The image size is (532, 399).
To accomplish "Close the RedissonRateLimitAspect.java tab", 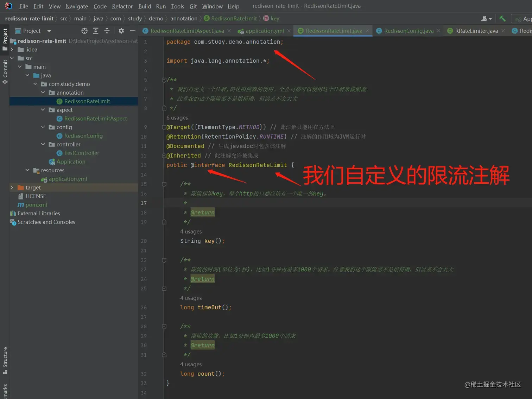I will point(229,31).
